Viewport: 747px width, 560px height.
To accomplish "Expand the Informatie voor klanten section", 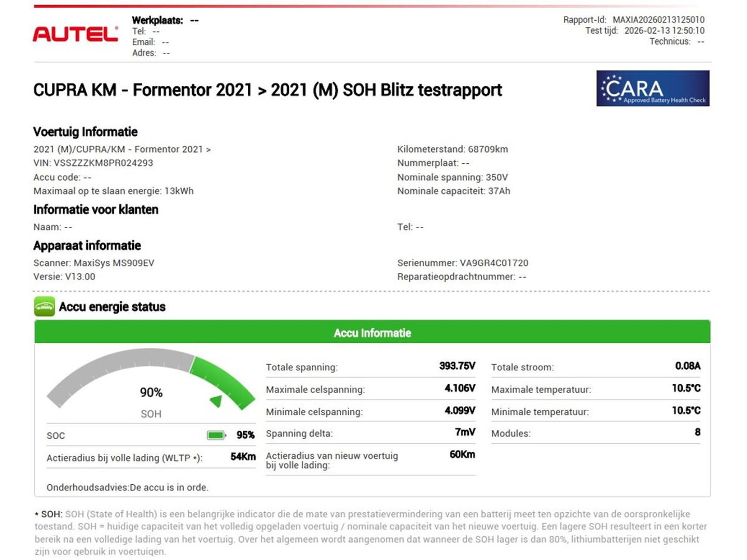I will click(96, 209).
